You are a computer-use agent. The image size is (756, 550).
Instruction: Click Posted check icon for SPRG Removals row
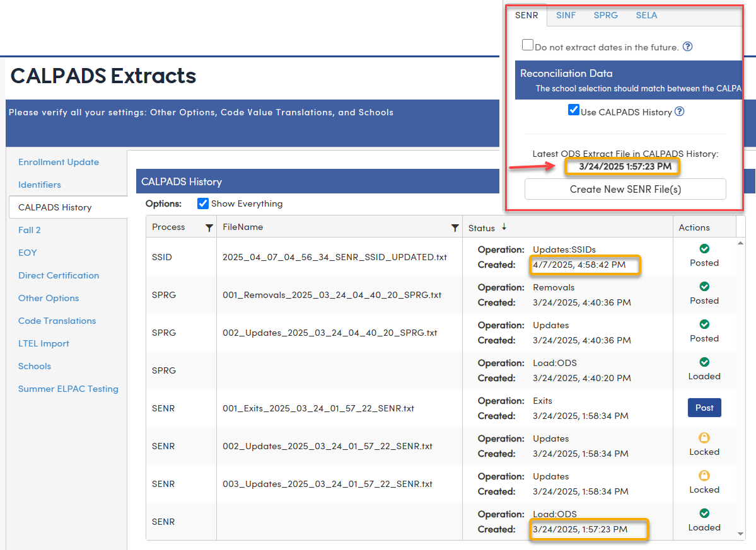click(x=704, y=286)
